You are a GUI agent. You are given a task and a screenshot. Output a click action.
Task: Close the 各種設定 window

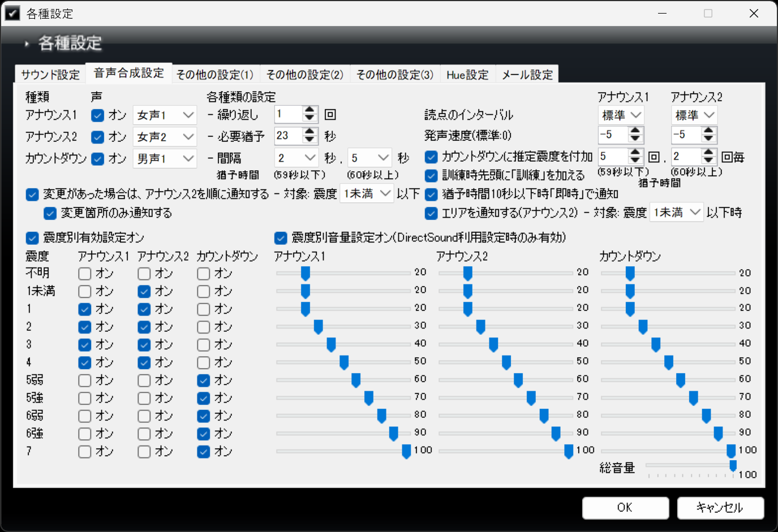754,13
